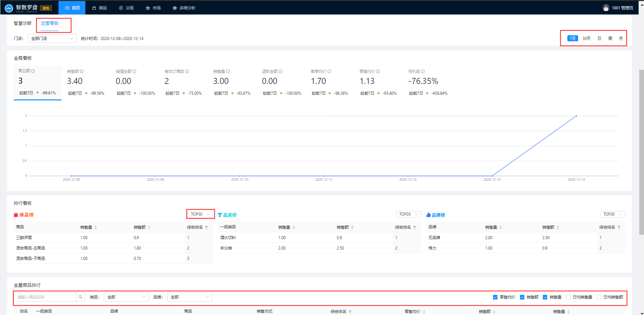Sort 品牌榜 by 综合排名 sort icon
Image resolution: width=644 pixels, height=315 pixels.
619,228
